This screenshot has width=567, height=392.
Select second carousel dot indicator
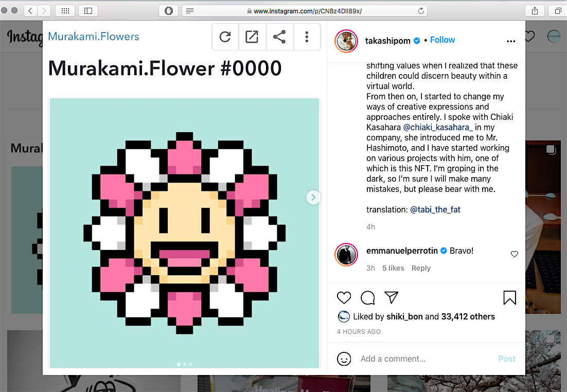[x=185, y=365]
